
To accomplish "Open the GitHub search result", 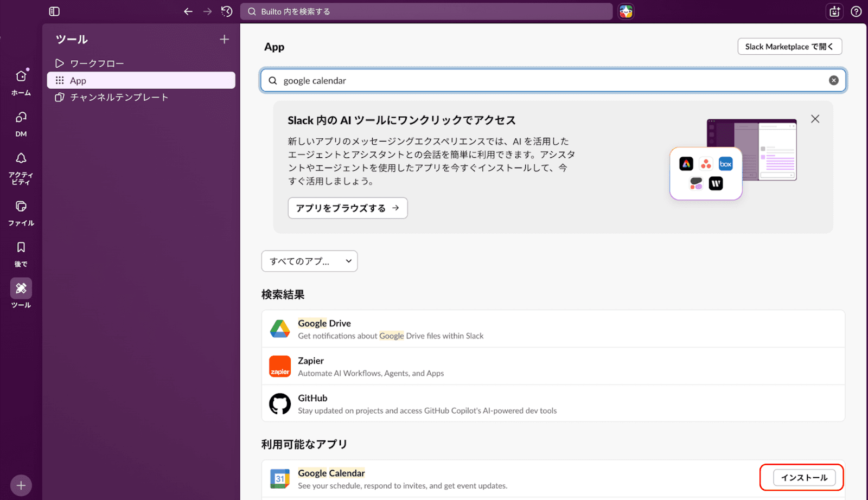I will [553, 403].
